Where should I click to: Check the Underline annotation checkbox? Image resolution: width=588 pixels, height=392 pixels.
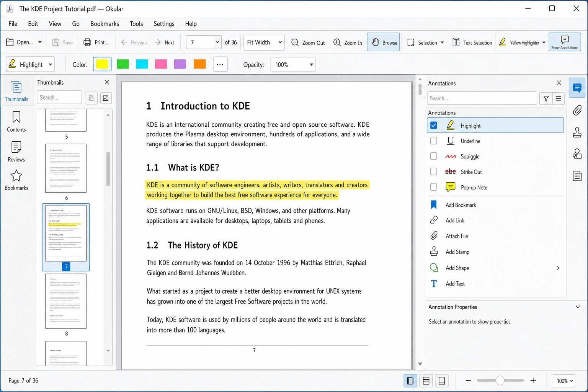tap(434, 141)
